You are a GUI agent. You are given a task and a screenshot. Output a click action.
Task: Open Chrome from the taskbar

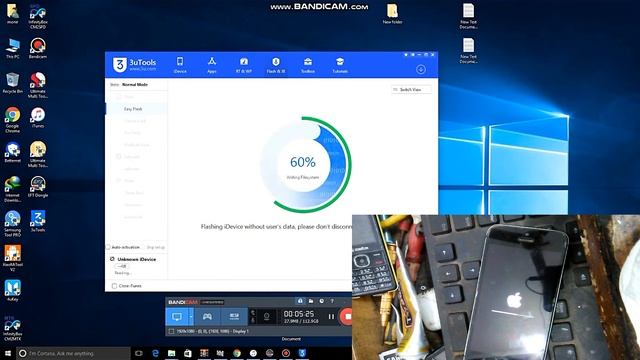237,353
